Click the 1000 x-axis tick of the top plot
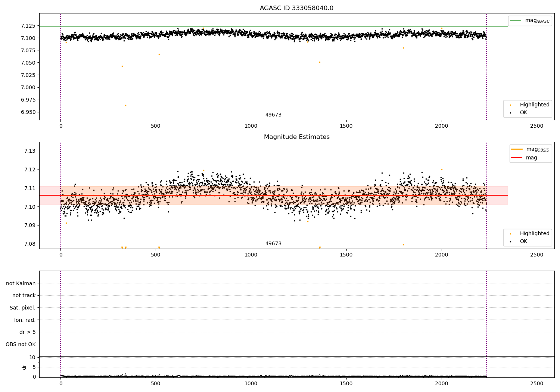The image size is (560, 392). [251, 126]
